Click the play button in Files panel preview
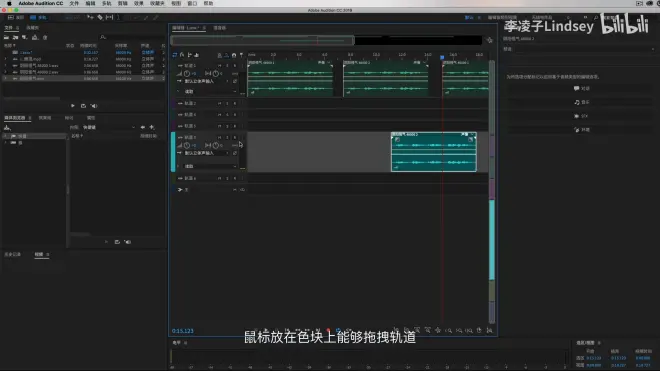Image resolution: width=660 pixels, height=371 pixels. [73, 106]
